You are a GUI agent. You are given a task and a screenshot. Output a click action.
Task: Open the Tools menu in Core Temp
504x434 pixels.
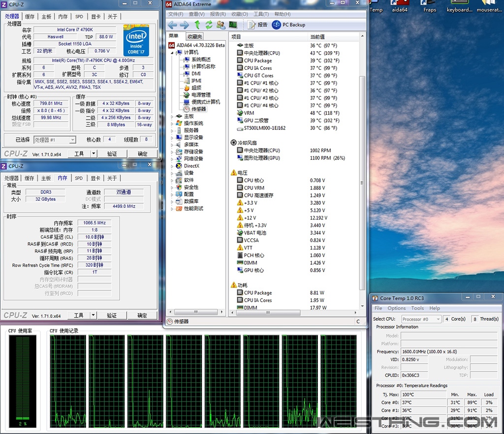tap(417, 308)
